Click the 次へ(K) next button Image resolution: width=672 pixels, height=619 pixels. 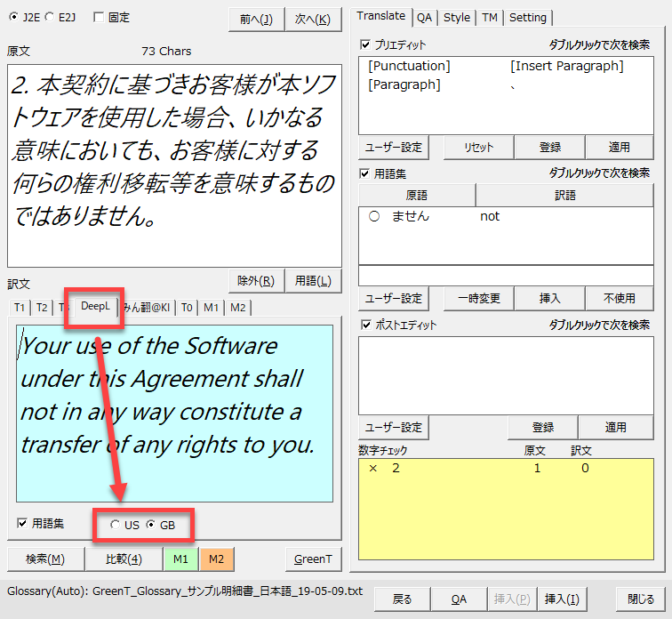click(313, 19)
